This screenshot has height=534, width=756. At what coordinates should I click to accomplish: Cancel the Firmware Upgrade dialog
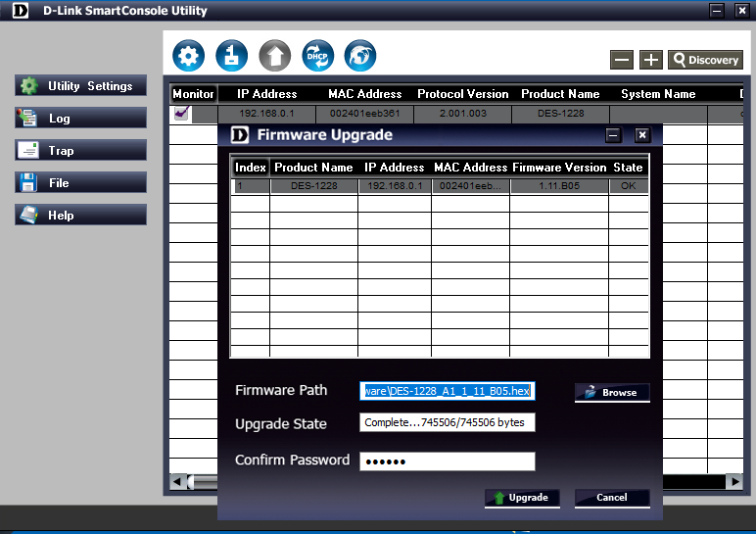[612, 498]
